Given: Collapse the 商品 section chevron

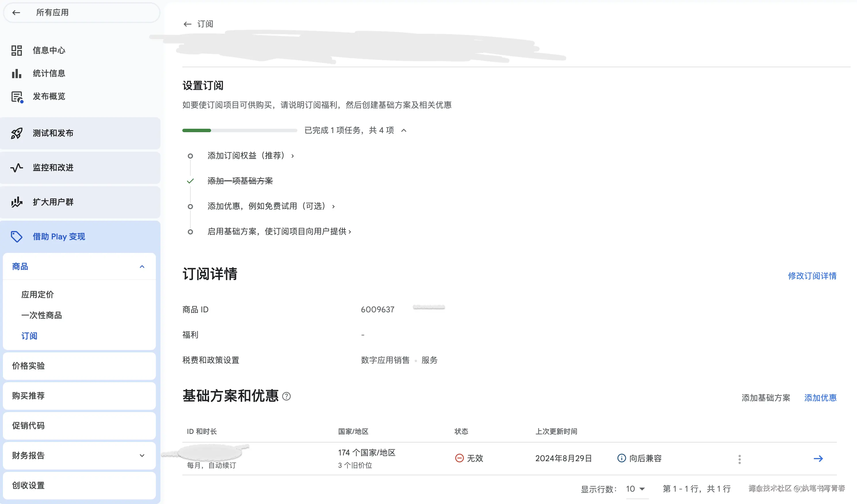Looking at the screenshot, I should click(x=142, y=266).
